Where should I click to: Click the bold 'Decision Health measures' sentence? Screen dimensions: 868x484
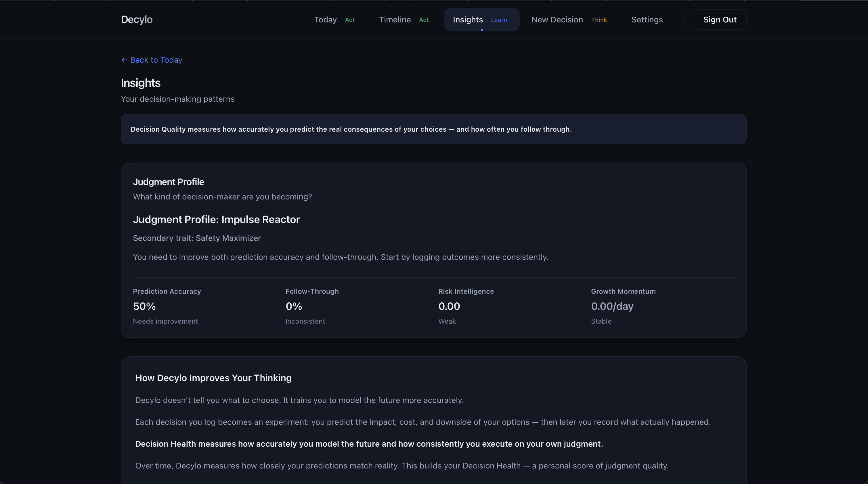(x=369, y=444)
